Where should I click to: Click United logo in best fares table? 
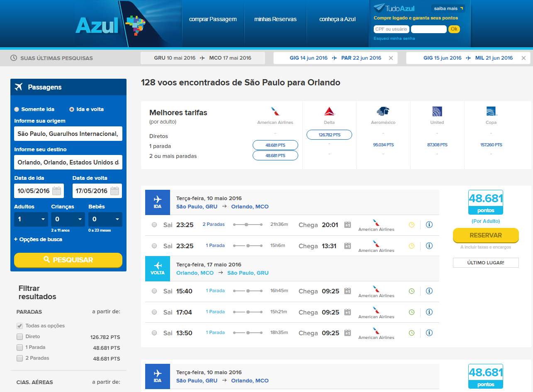coord(437,111)
